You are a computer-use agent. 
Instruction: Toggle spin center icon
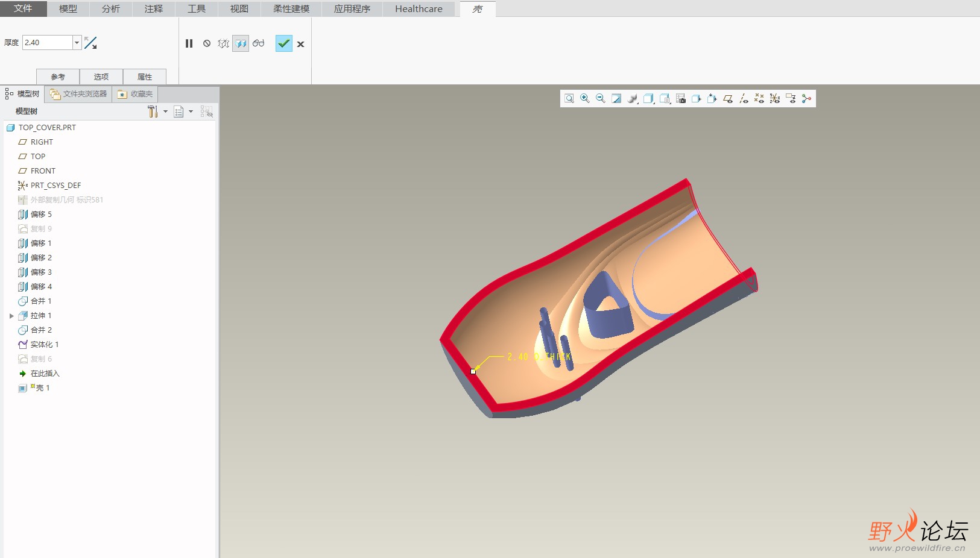coord(806,99)
